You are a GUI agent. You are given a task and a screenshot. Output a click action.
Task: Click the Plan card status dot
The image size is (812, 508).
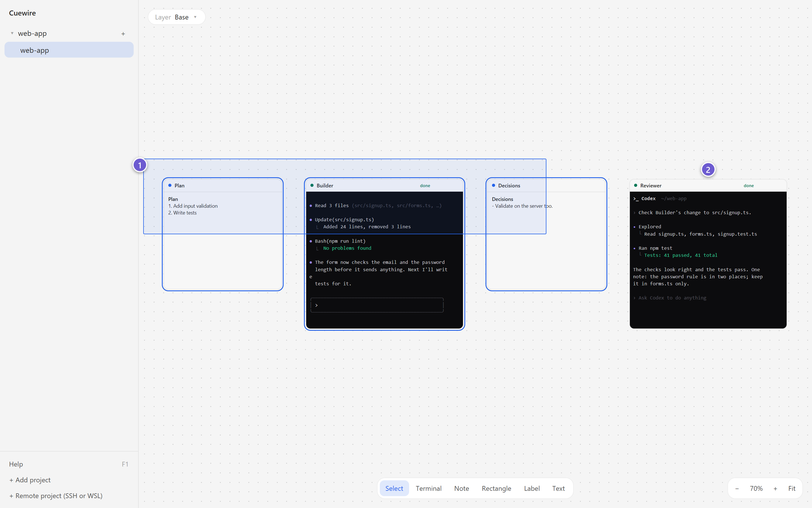click(170, 185)
